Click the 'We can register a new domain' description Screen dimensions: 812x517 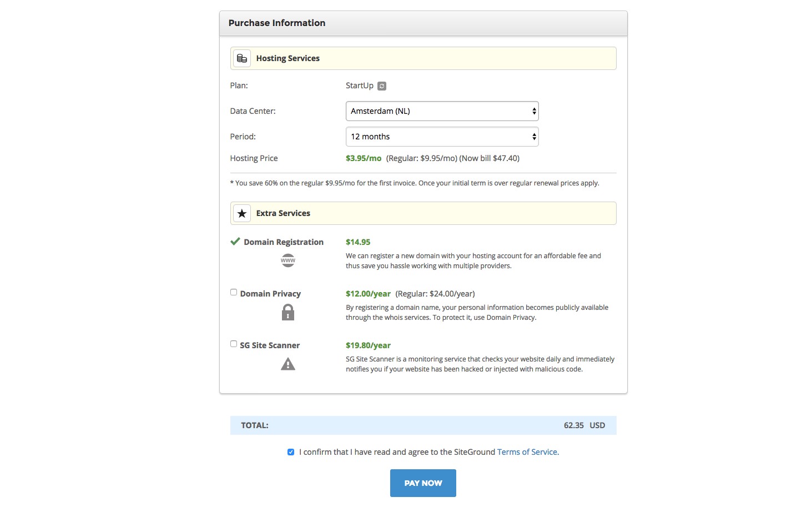[473, 261]
